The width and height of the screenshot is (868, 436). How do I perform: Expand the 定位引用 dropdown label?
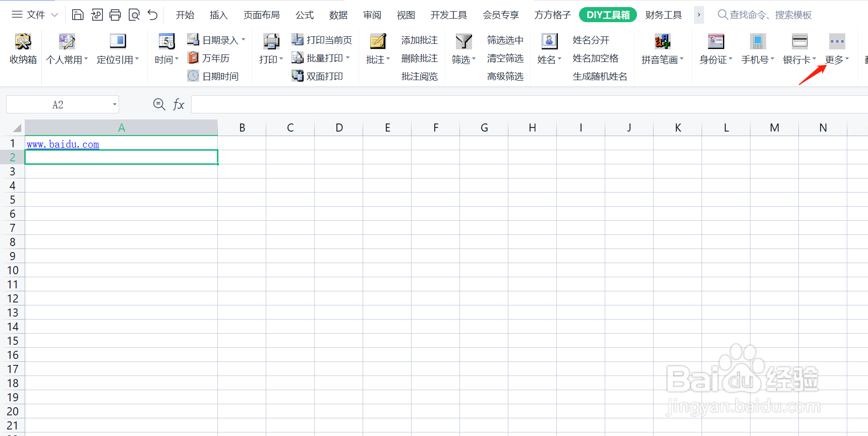118,59
